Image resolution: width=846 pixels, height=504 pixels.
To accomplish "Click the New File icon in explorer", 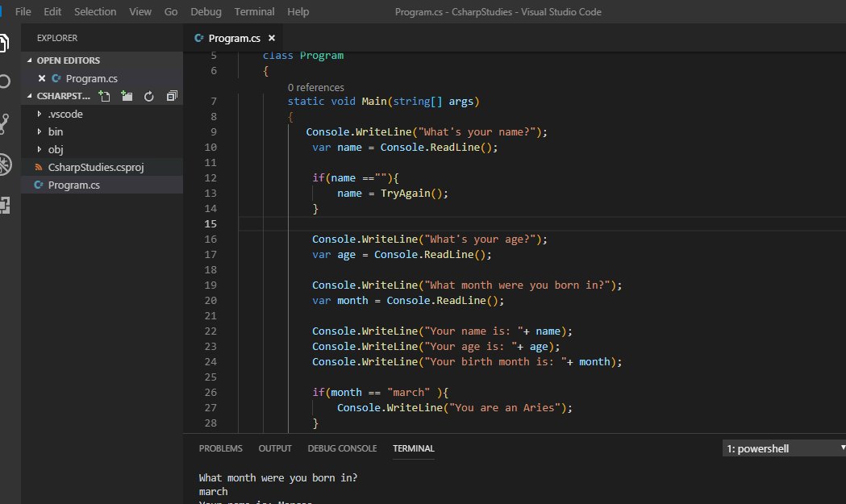I will pos(104,96).
